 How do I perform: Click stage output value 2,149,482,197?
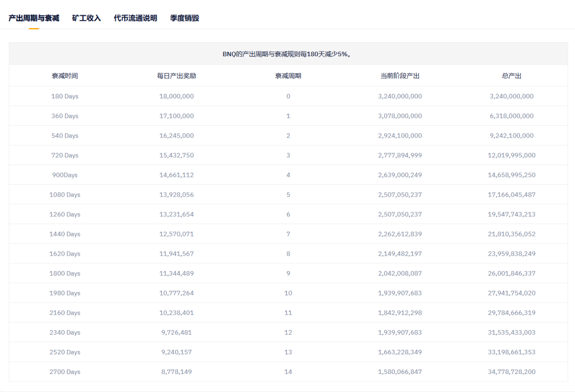(400, 254)
